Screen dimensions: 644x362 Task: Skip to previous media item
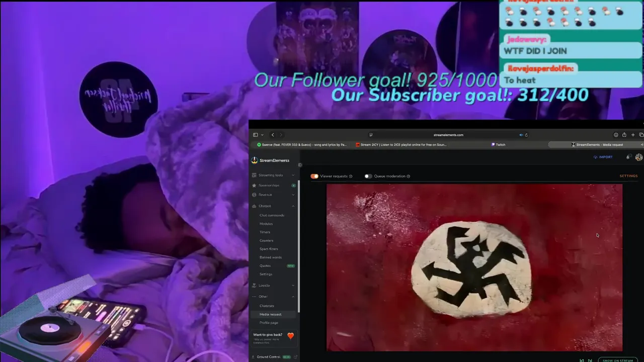582,360
